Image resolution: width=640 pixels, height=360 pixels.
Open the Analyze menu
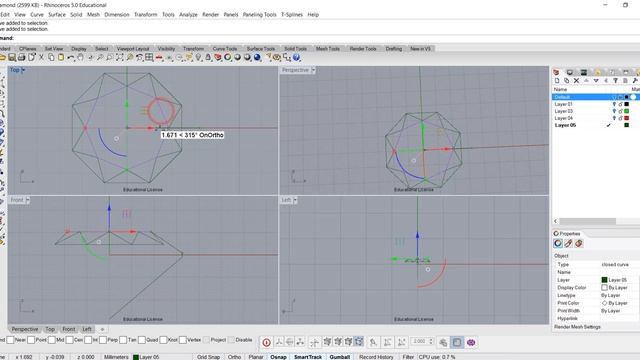coord(188,15)
